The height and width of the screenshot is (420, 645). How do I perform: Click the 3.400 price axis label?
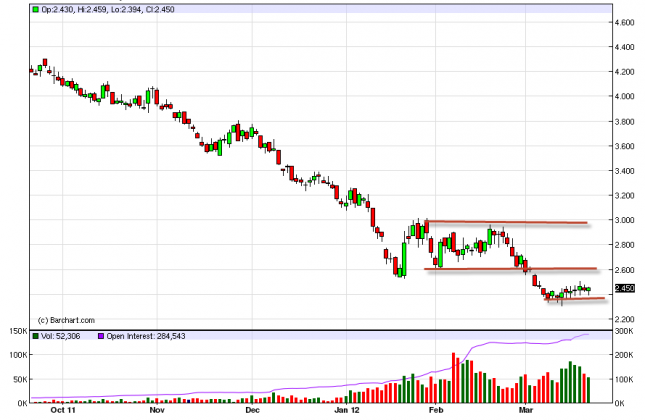(624, 171)
